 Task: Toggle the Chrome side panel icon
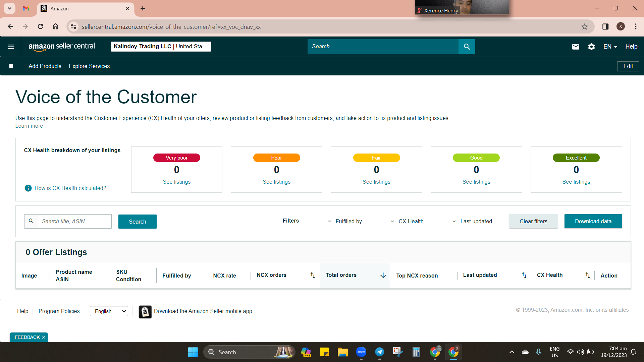pos(605,26)
